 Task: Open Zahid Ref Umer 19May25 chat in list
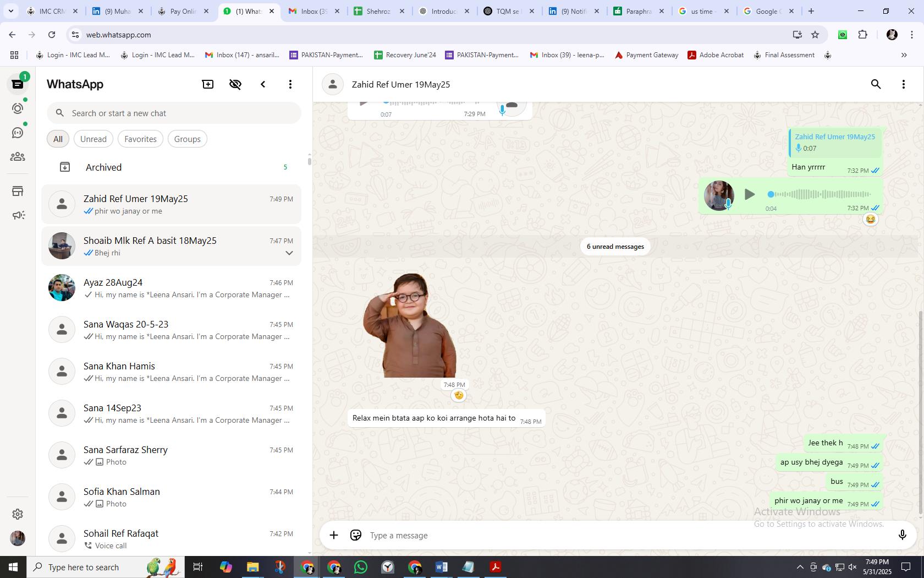(172, 204)
